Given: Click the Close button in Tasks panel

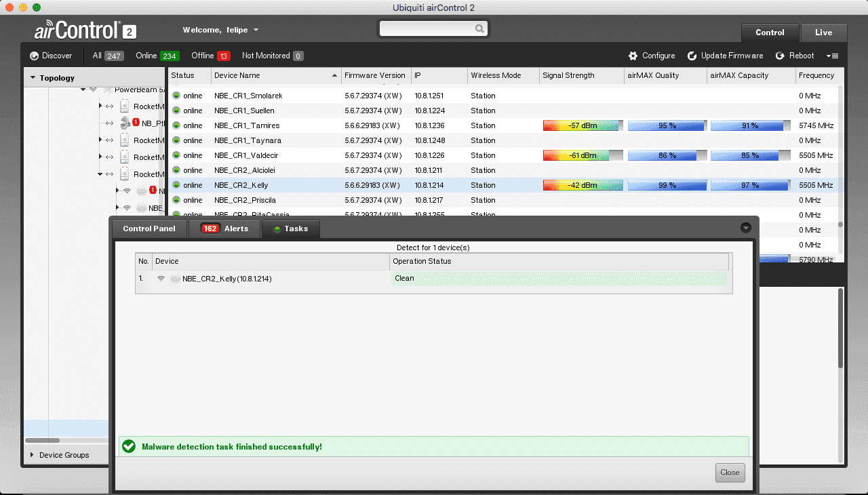Looking at the screenshot, I should click(730, 473).
